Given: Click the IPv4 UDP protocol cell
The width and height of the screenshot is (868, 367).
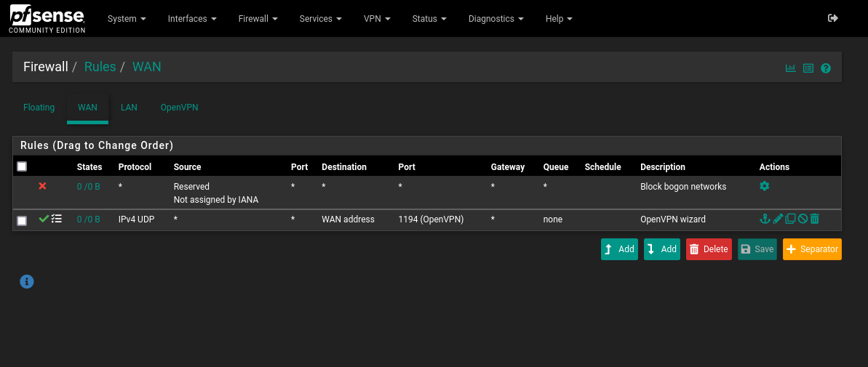Looking at the screenshot, I should [x=137, y=219].
